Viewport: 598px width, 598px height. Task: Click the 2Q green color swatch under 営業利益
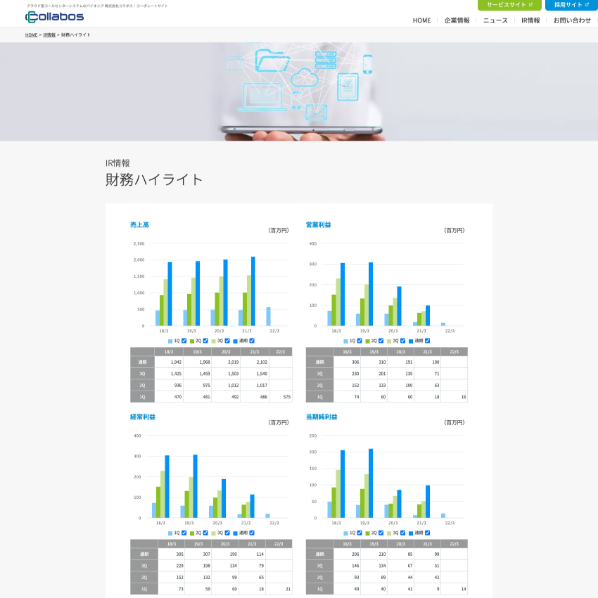(x=368, y=341)
